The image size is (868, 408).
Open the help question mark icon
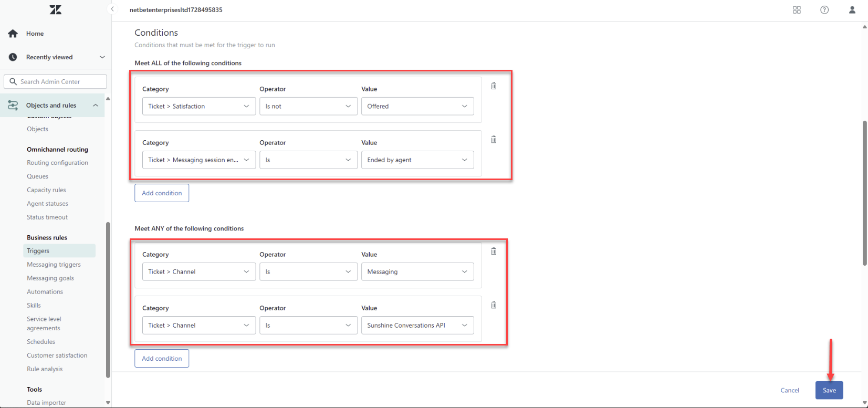pos(824,10)
